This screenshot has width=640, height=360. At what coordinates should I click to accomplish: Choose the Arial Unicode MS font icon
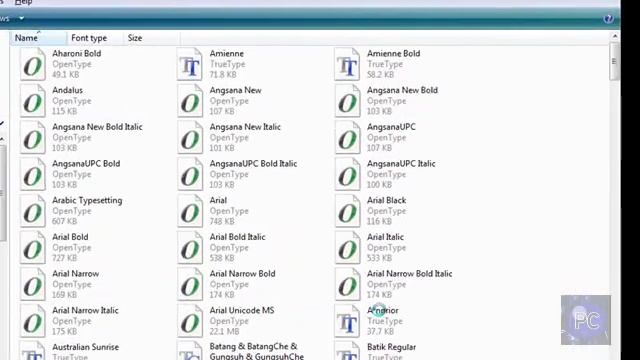tap(190, 321)
